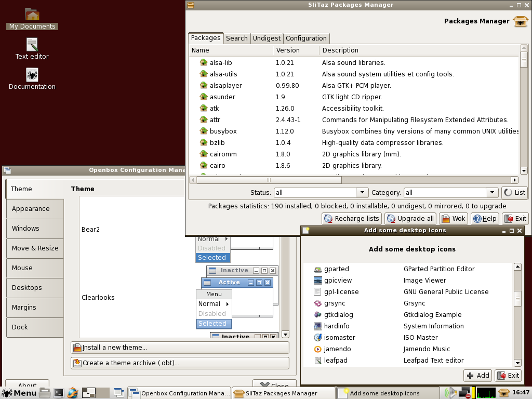Switch to Add some desktop icons taskbar entry
Viewport: 532px width, 399px height.
tap(388, 393)
